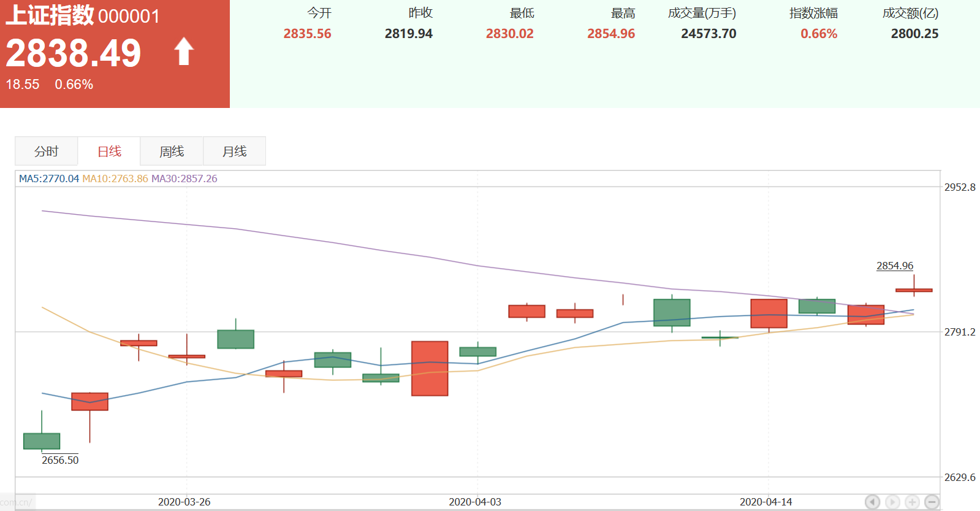The width and height of the screenshot is (980, 511).
Task: Click the 2020-04-14 date axis label
Action: point(765,502)
